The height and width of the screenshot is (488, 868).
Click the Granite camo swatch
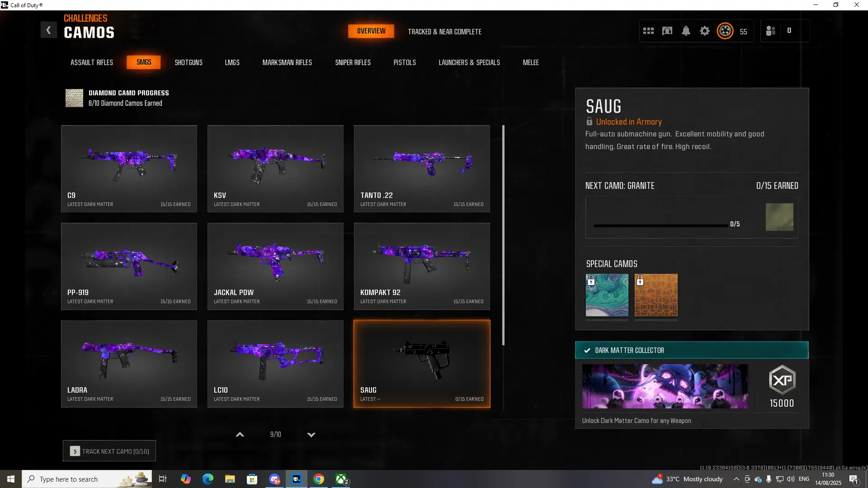click(779, 217)
